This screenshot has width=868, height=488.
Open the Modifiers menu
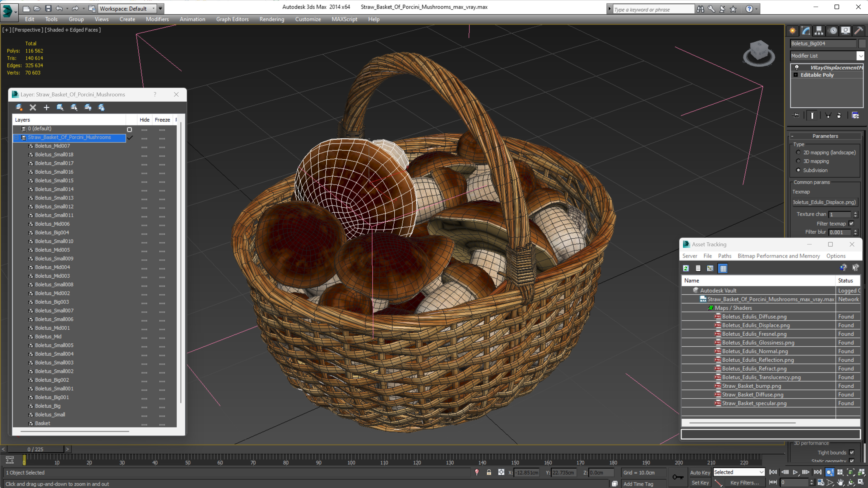coord(157,19)
